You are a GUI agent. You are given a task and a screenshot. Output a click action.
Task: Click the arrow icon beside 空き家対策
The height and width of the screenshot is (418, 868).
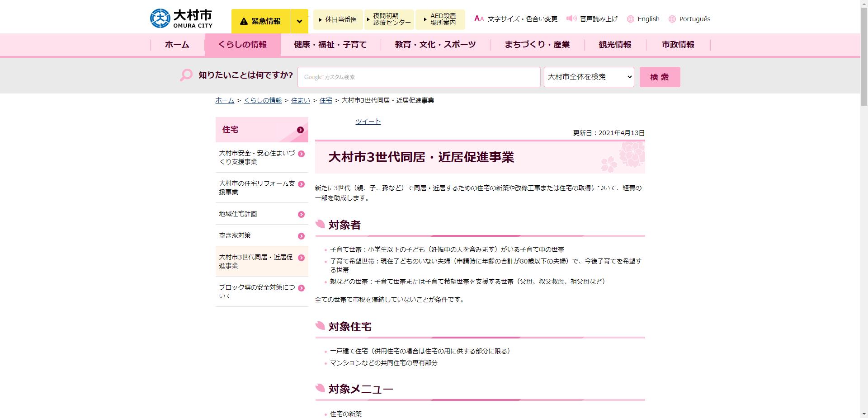(301, 235)
